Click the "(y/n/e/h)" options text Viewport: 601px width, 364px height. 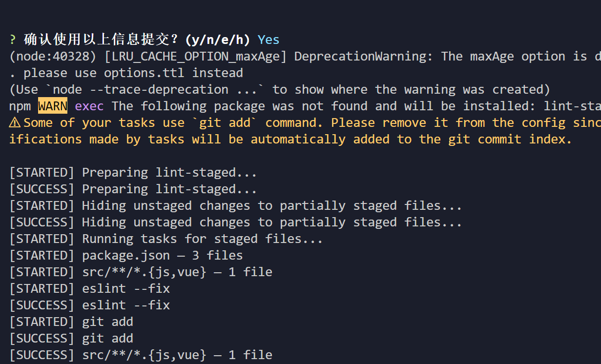click(217, 40)
